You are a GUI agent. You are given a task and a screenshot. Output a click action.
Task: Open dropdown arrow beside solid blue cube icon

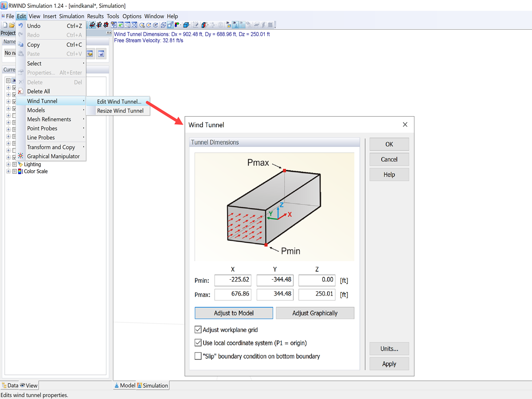pyautogui.click(x=191, y=25)
